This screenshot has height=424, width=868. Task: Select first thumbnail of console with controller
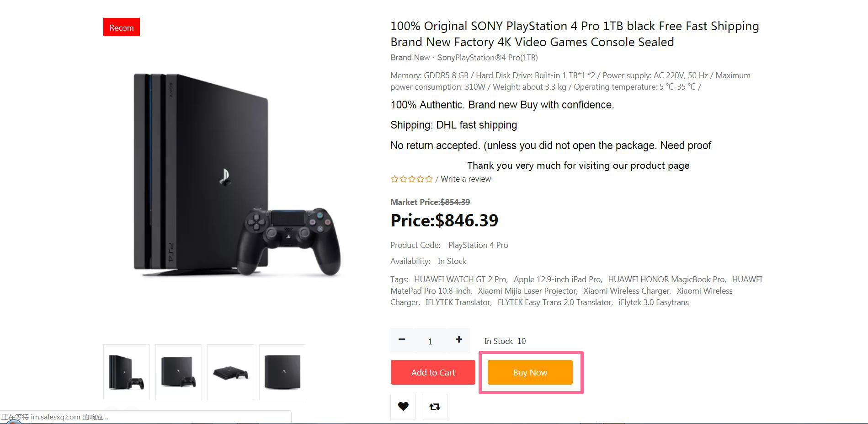click(x=127, y=372)
